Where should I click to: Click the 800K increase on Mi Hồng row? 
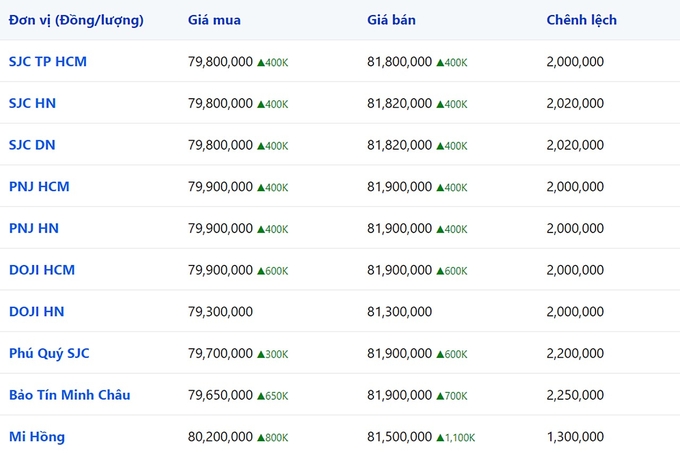(273, 438)
